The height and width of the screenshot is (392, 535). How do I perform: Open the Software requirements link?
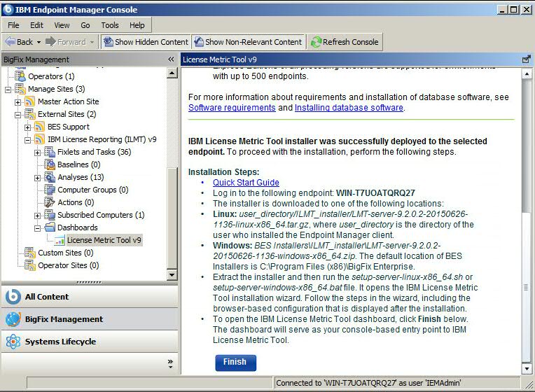tap(232, 108)
